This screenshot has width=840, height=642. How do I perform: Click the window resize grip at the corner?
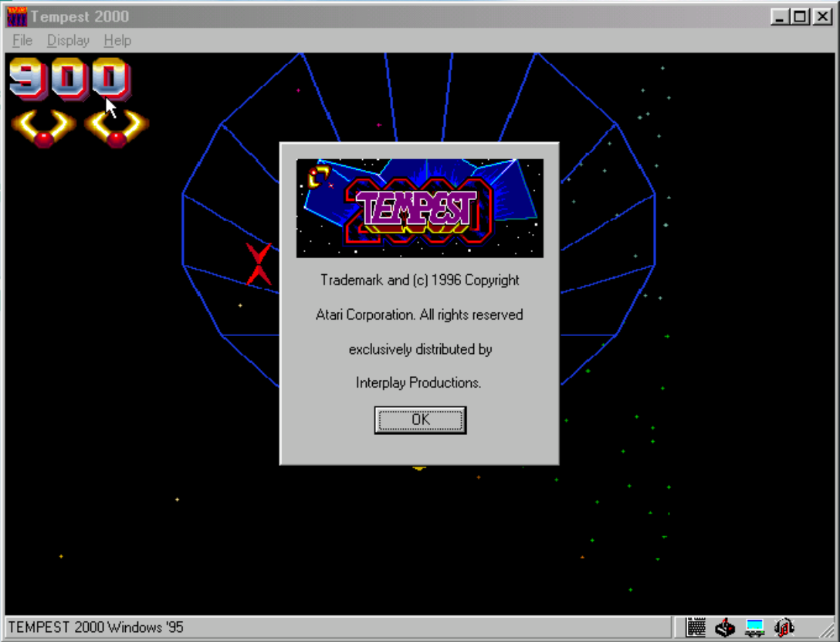point(827,630)
